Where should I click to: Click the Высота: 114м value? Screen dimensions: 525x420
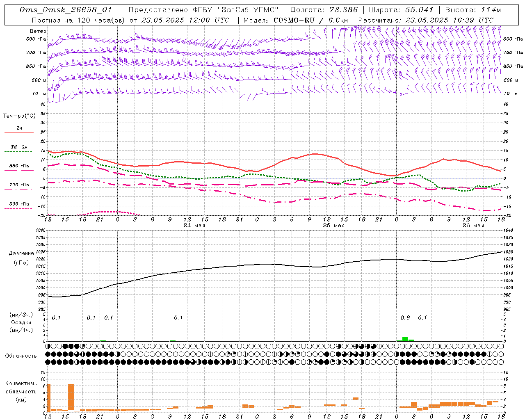(473, 10)
